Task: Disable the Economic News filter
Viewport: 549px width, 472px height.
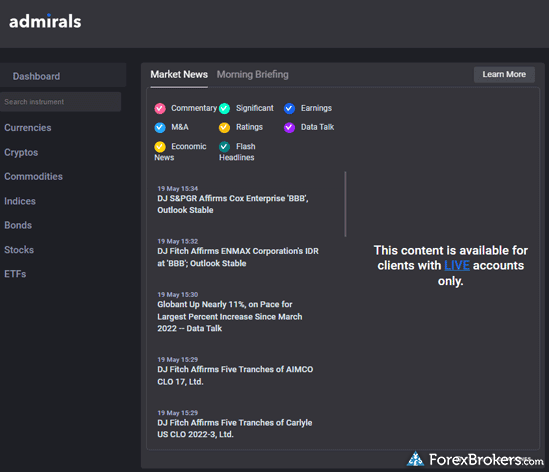Action: [x=160, y=146]
